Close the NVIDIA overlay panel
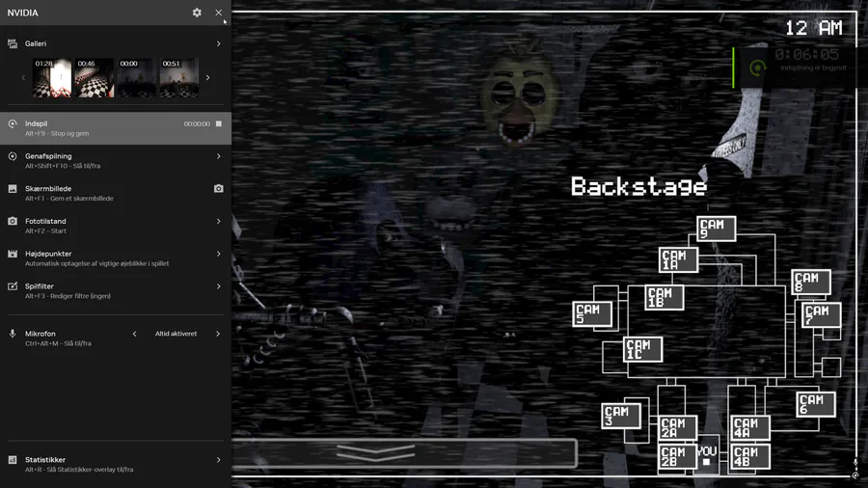Screen dimensions: 868x488 [219, 13]
